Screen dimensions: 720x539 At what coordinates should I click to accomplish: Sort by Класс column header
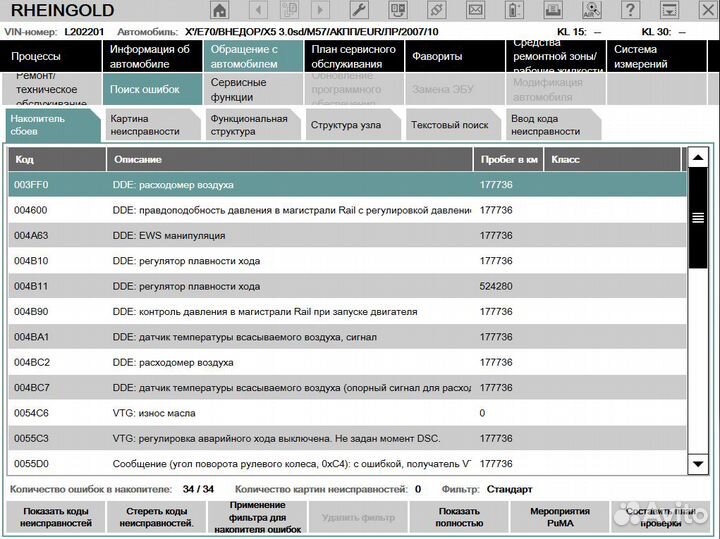[x=612, y=159]
